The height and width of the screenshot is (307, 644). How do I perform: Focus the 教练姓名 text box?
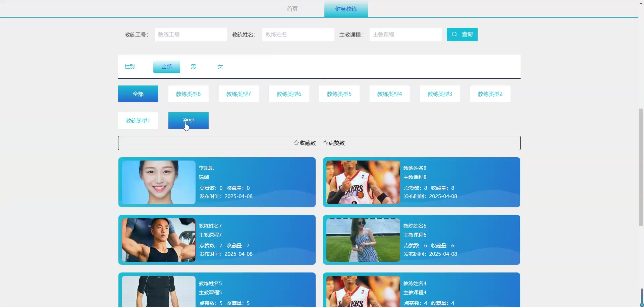pyautogui.click(x=298, y=35)
